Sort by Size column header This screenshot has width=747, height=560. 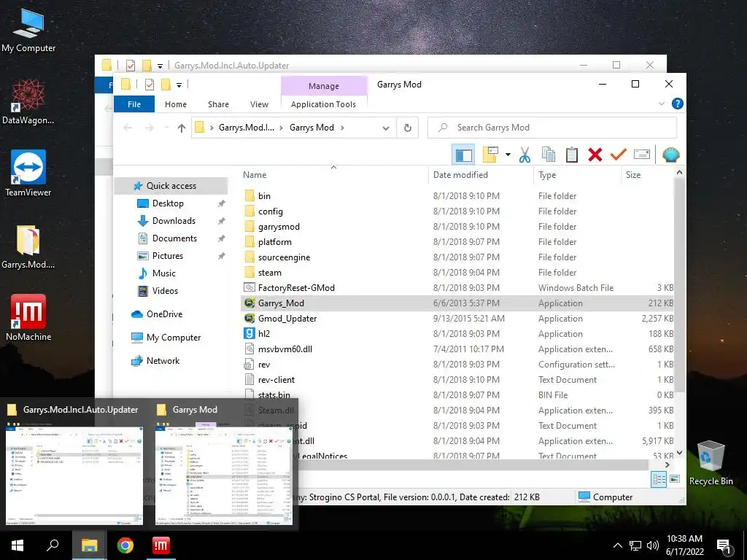point(632,175)
